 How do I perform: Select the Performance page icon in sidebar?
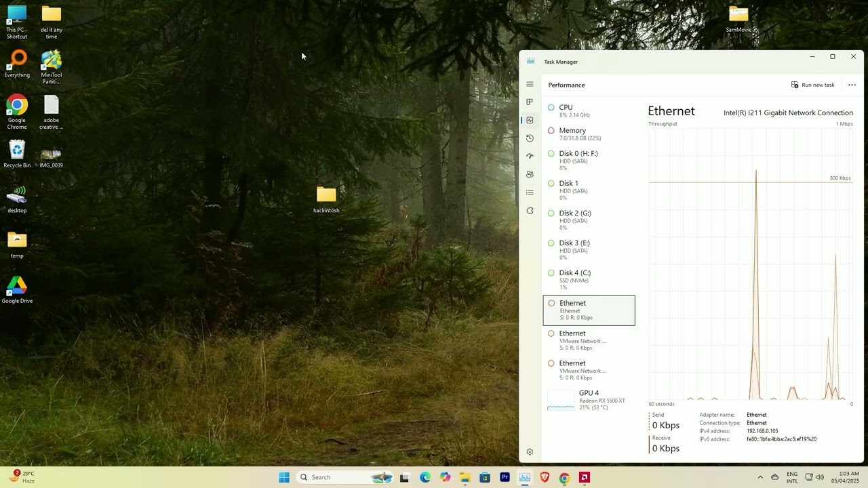530,120
